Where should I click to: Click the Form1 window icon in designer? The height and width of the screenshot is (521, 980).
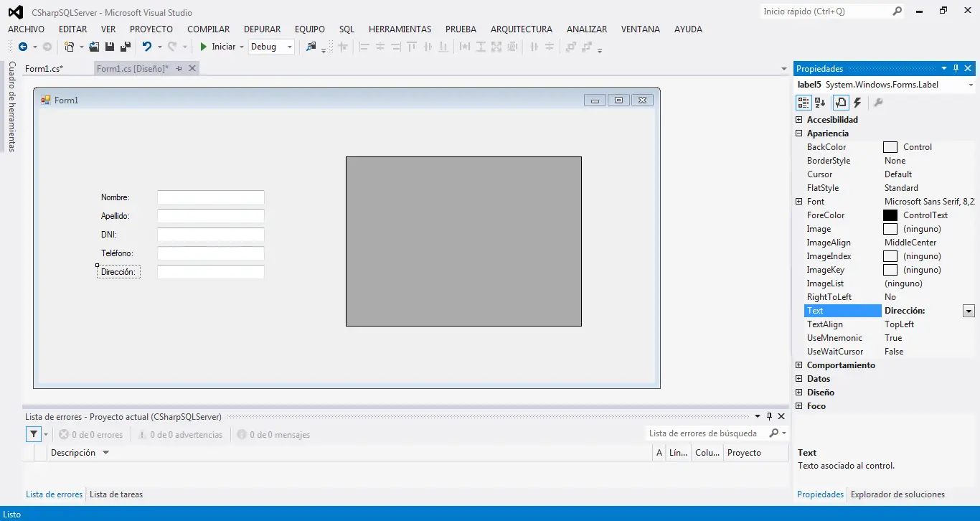pos(46,100)
